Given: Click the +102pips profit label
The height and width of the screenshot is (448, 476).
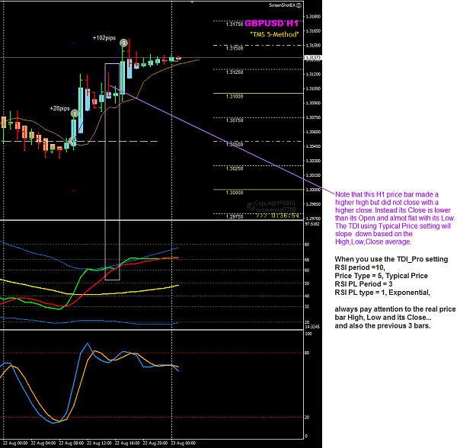Looking at the screenshot, I should 104,38.
